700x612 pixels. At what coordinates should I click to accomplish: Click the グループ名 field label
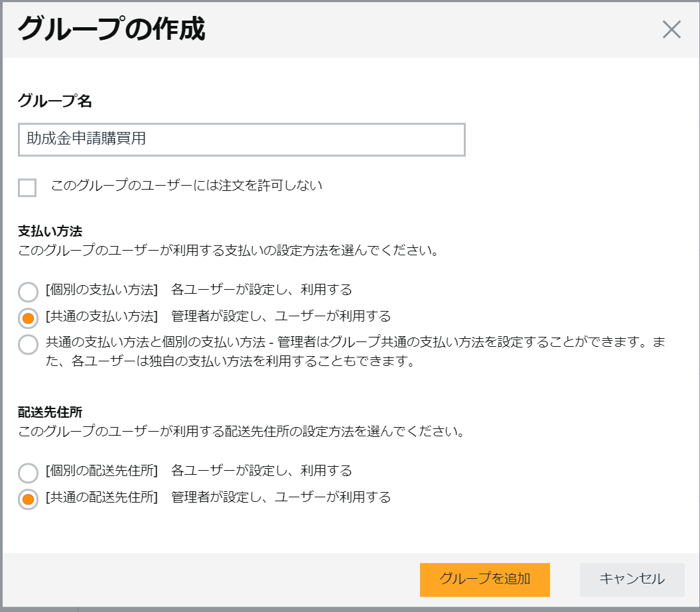(40, 96)
